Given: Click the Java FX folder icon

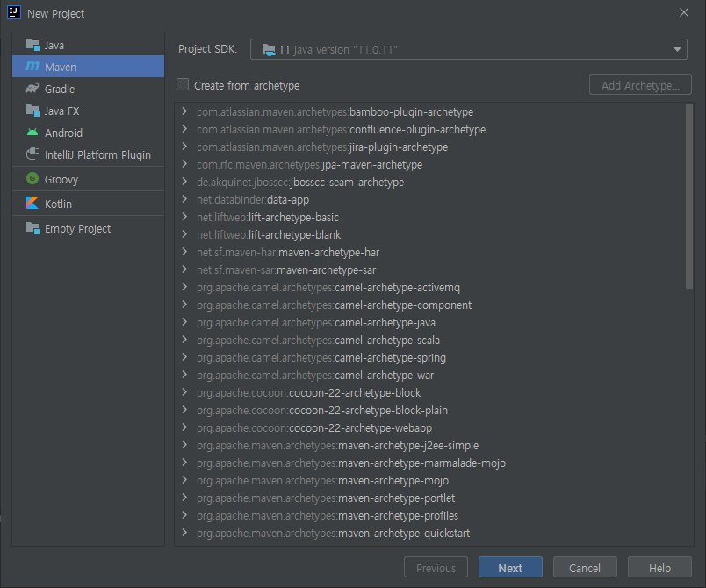Looking at the screenshot, I should (x=32, y=111).
